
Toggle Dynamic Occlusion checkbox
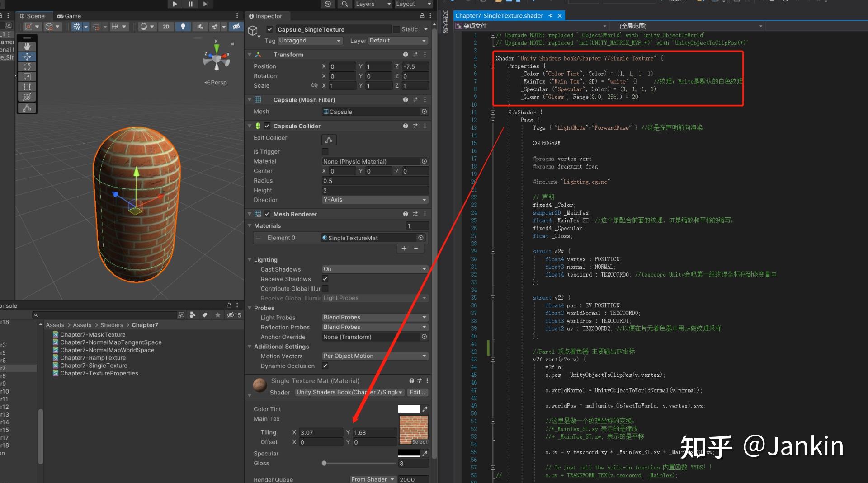tap(325, 366)
